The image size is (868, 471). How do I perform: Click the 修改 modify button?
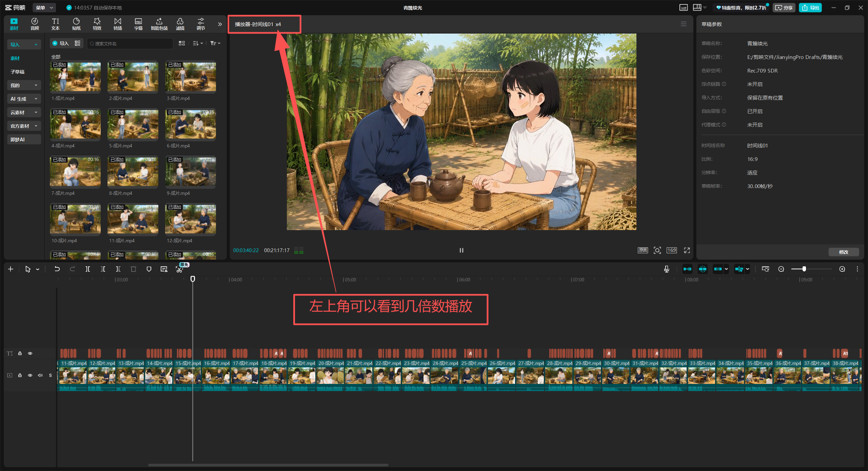pyautogui.click(x=844, y=252)
